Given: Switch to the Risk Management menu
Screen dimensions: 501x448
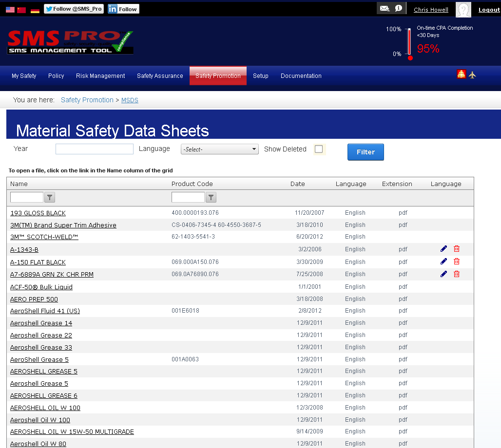Looking at the screenshot, I should point(100,76).
